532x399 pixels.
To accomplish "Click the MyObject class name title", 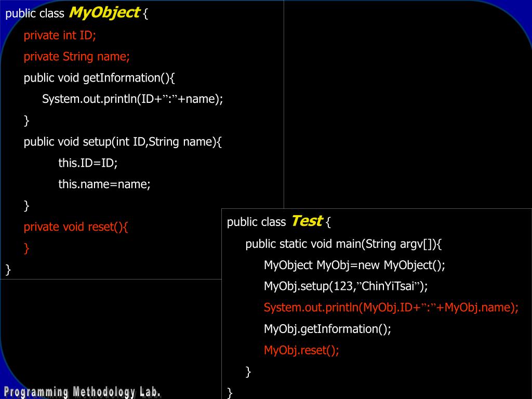I will [x=104, y=13].
